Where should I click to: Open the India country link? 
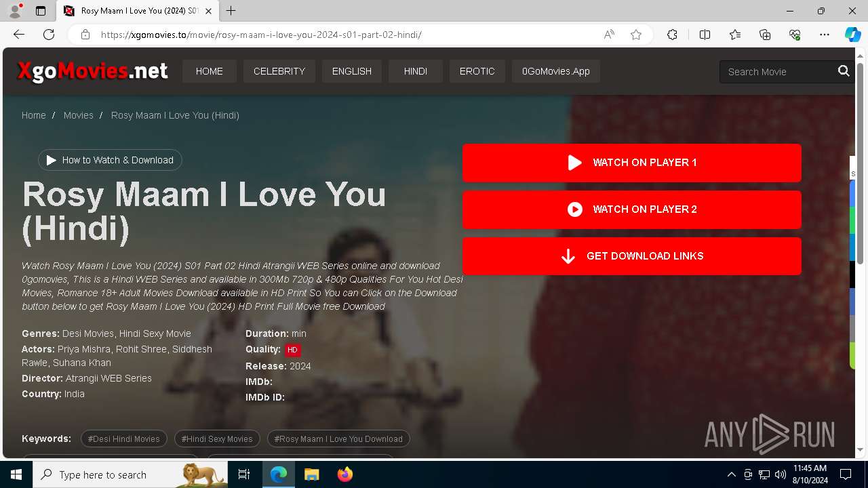pyautogui.click(x=75, y=394)
